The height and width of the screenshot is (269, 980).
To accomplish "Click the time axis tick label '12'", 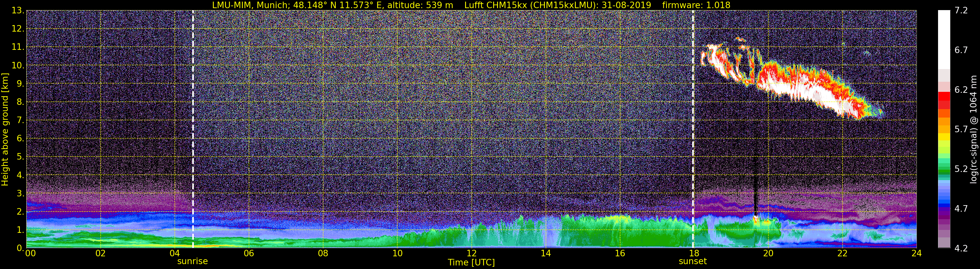I will (471, 254).
